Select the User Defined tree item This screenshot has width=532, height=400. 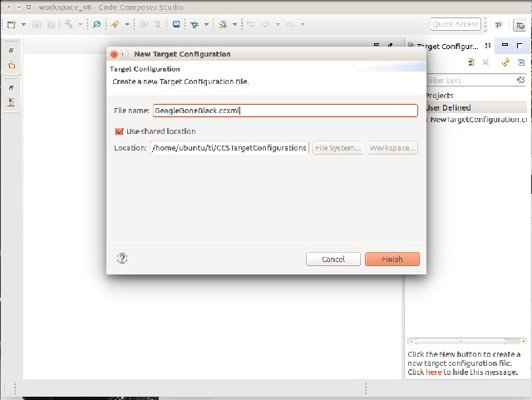(x=449, y=107)
